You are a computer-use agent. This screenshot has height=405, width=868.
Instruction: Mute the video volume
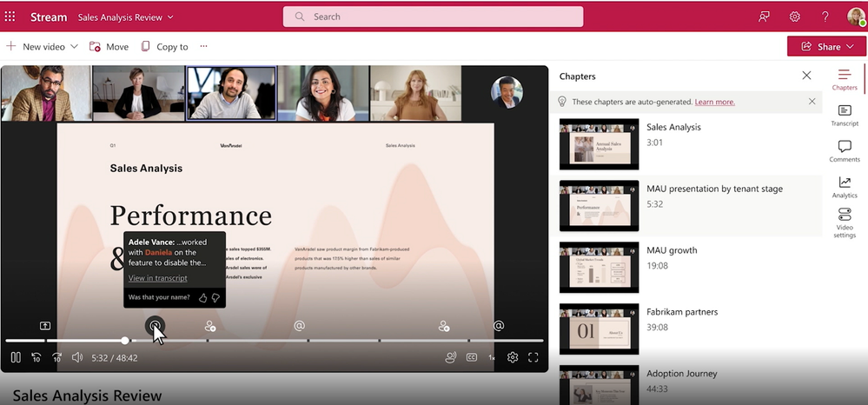click(x=77, y=357)
